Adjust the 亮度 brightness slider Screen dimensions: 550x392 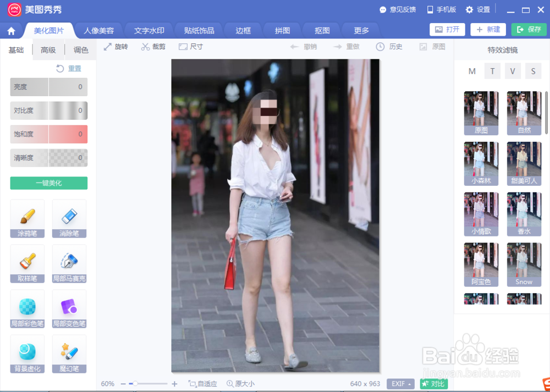49,87
